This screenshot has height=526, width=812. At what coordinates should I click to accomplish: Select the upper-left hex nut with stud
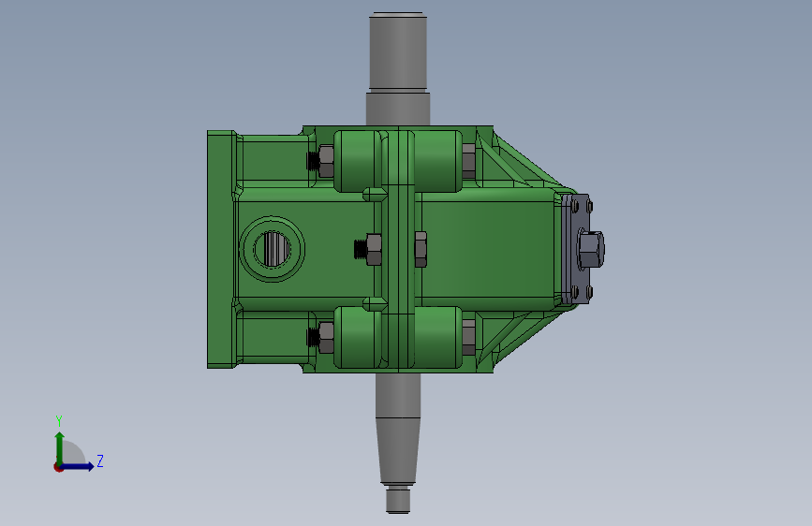click(320, 161)
